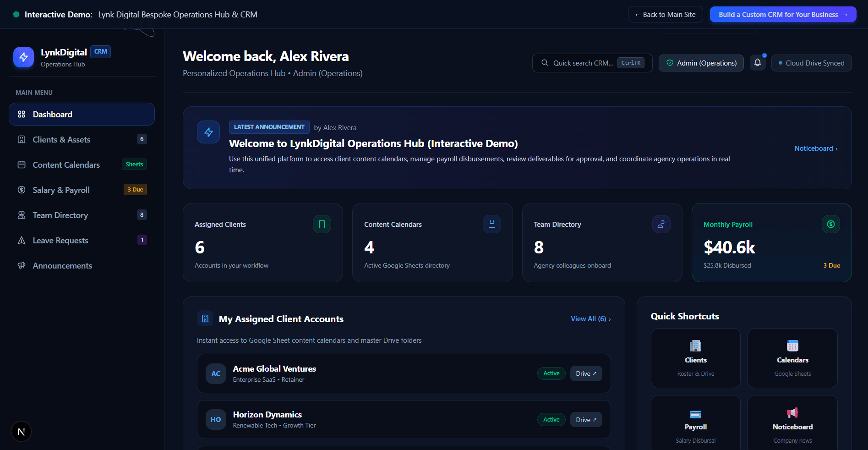Image resolution: width=868 pixels, height=450 pixels.
Task: Click Back to Main Site button
Action: coord(665,15)
